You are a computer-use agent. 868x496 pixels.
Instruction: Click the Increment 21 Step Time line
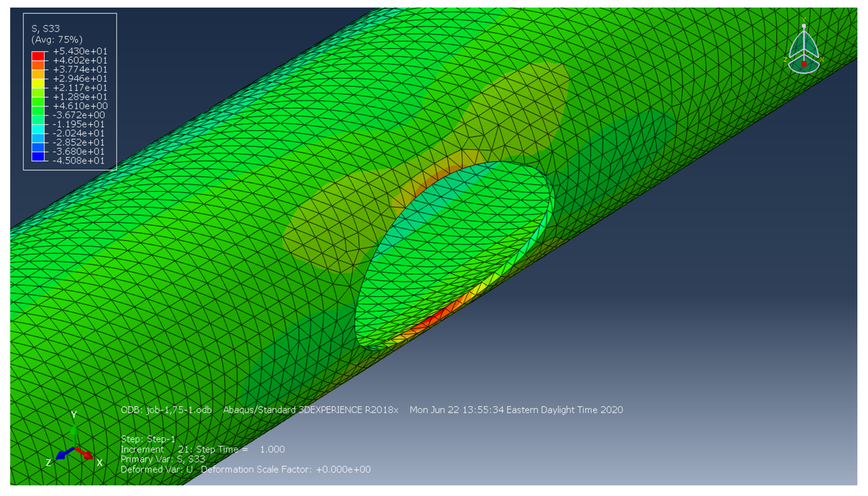(203, 449)
